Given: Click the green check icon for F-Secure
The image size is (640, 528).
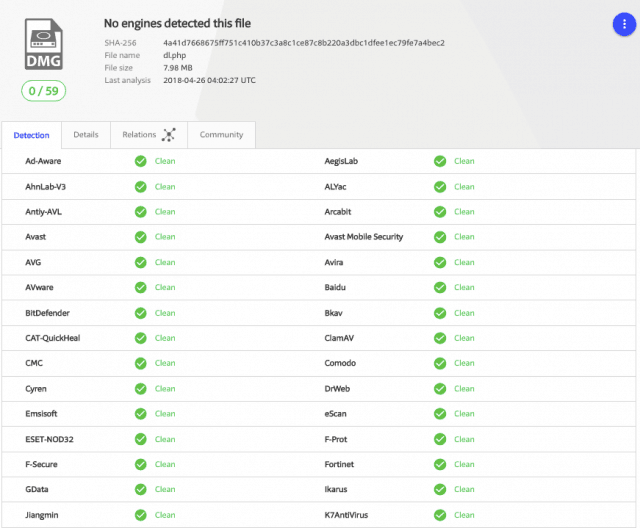Looking at the screenshot, I should (x=140, y=464).
